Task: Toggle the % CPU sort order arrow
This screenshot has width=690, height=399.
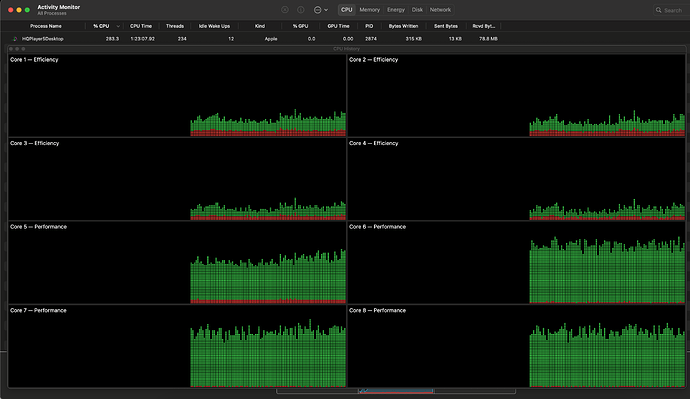Action: (118, 26)
